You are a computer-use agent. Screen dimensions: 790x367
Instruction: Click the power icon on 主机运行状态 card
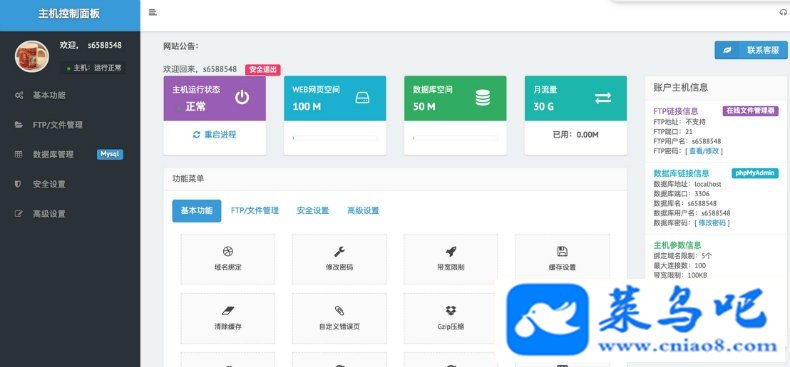(x=242, y=98)
